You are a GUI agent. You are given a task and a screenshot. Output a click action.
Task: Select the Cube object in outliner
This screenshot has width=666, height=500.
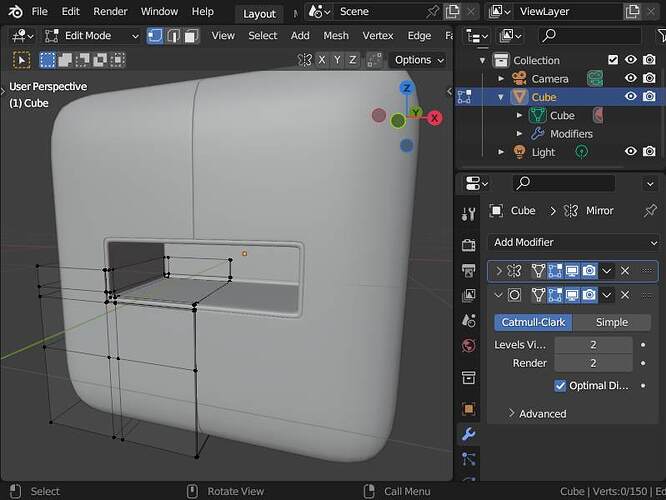tap(544, 97)
